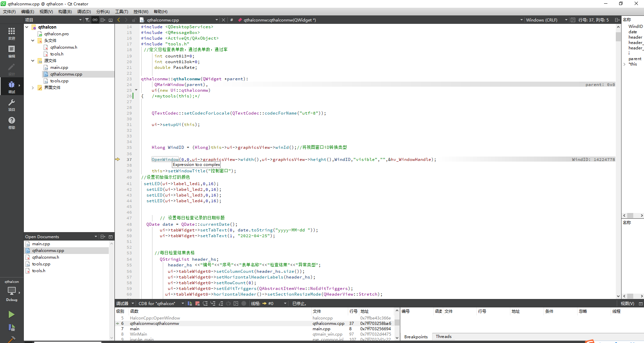Open the 视图(V) views button in debugger
The height and width of the screenshot is (343, 644).
627,303
